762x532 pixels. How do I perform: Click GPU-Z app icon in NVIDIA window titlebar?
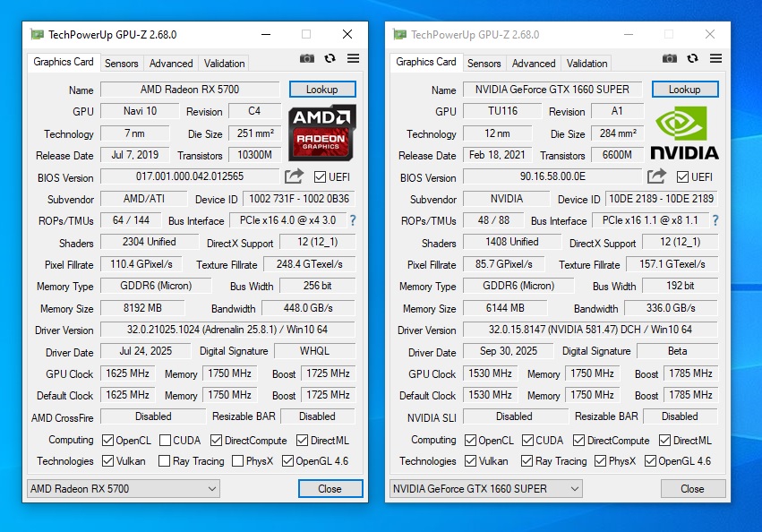pyautogui.click(x=400, y=34)
